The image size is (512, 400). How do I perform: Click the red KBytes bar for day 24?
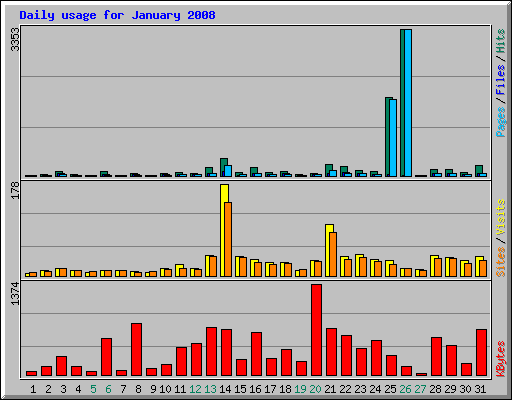[376, 358]
